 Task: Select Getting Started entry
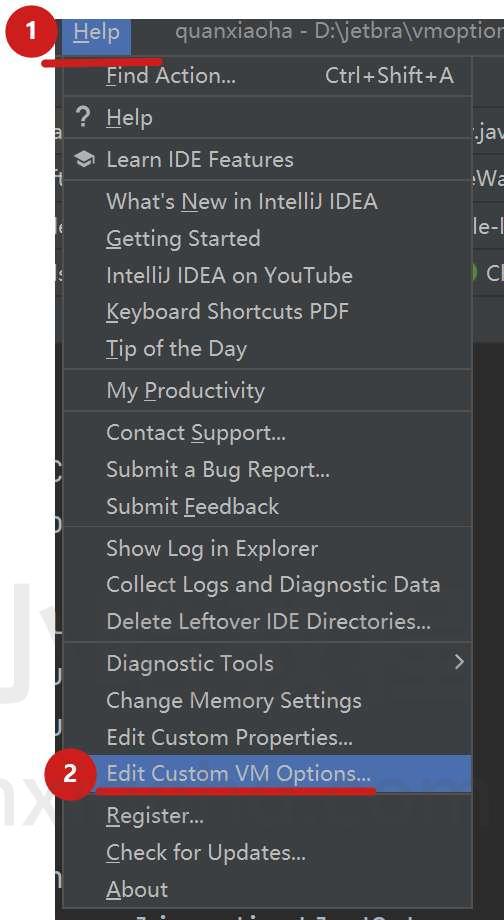(267, 238)
